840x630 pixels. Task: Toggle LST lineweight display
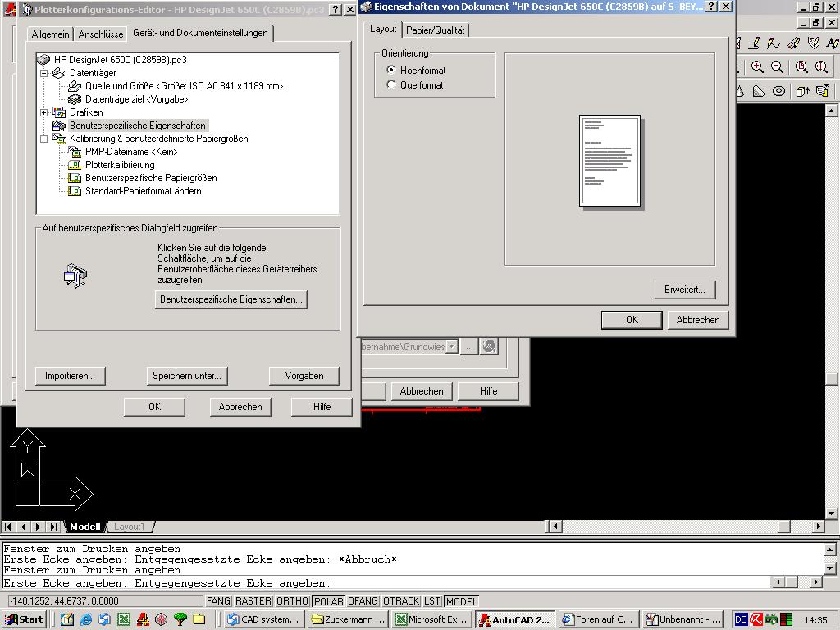[x=432, y=601]
